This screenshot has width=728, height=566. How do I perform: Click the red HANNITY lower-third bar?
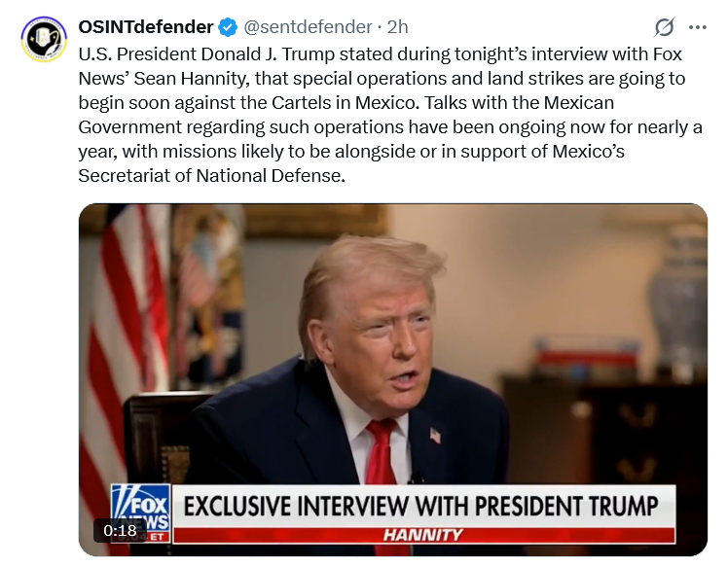pyautogui.click(x=423, y=536)
